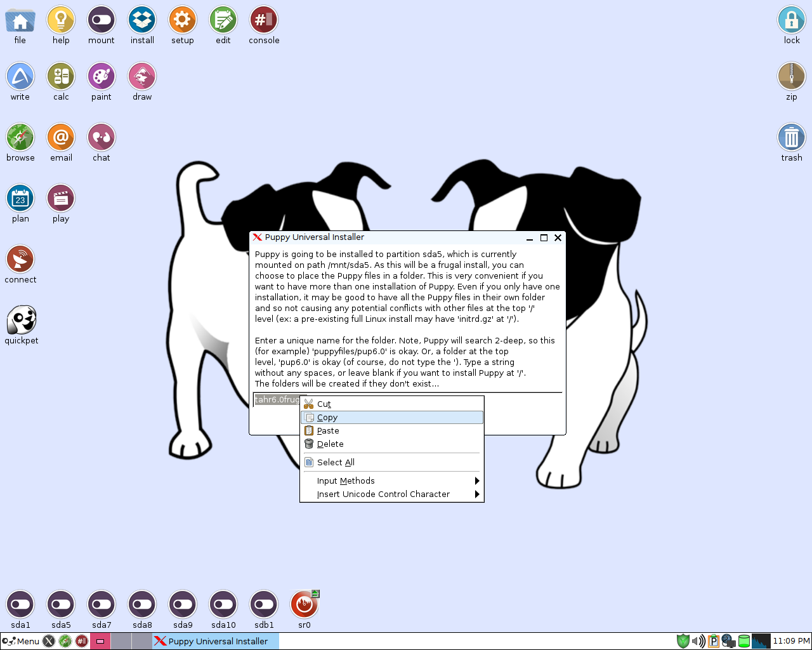Click the network monitor tray icon
The width and height of the screenshot is (812, 650).
(x=729, y=641)
